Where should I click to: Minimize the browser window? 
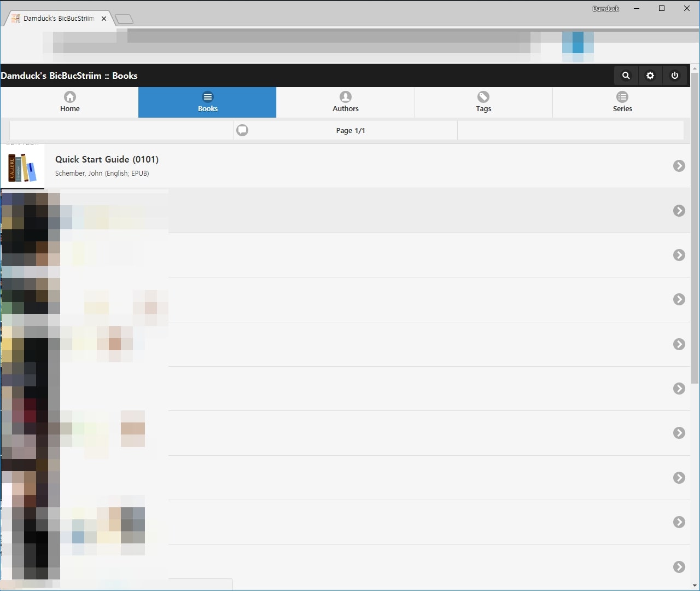637,8
